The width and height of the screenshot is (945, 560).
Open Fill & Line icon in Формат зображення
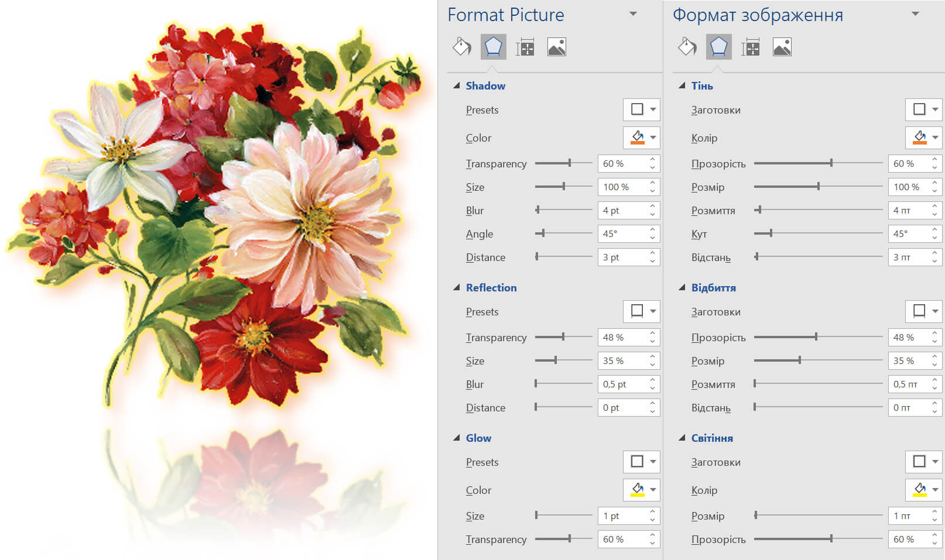click(x=687, y=47)
